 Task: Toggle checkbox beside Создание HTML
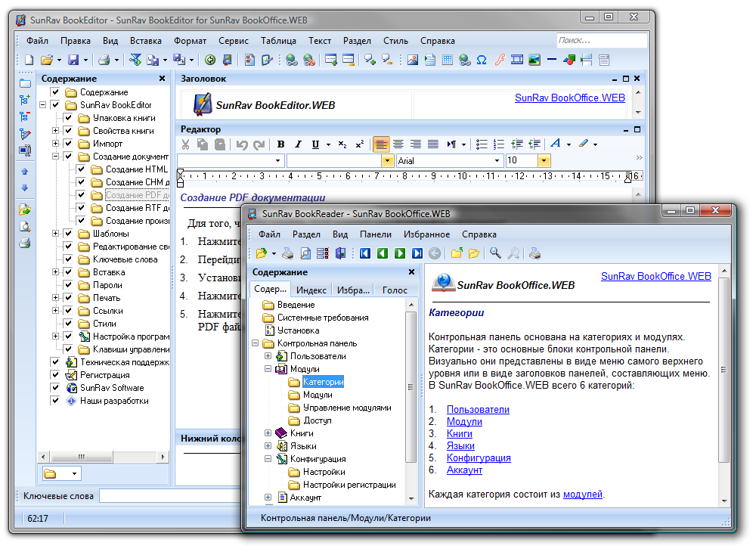[81, 169]
